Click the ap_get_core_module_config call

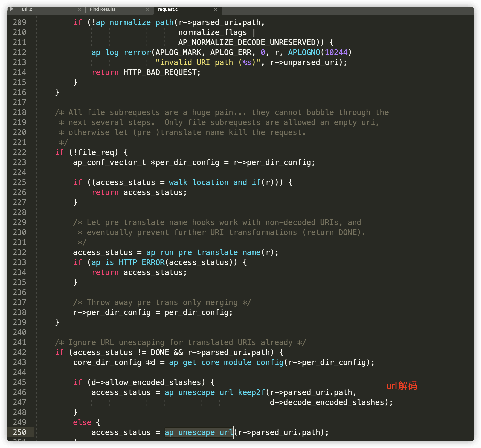[x=226, y=362]
